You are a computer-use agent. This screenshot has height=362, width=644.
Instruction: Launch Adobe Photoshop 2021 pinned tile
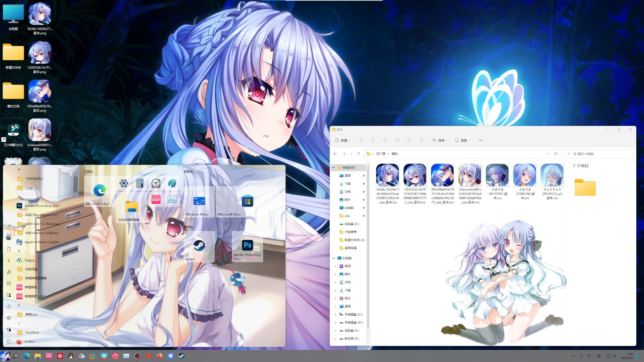pyautogui.click(x=248, y=247)
